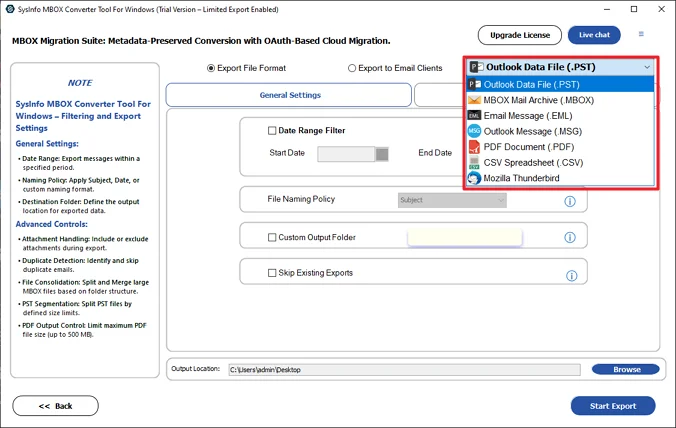Choose Mozilla Thunderbird option
The image size is (676, 428).
560,178
